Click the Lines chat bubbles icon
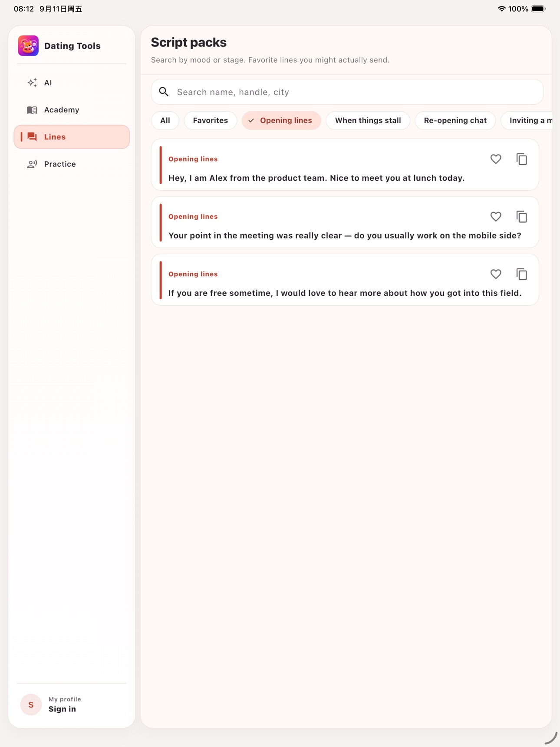The height and width of the screenshot is (747, 560). 32,137
